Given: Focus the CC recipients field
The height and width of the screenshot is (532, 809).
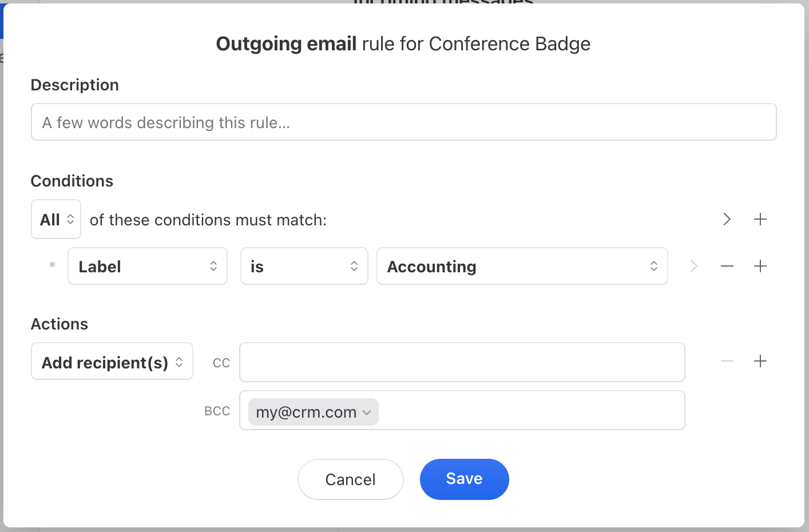Looking at the screenshot, I should tap(462, 362).
